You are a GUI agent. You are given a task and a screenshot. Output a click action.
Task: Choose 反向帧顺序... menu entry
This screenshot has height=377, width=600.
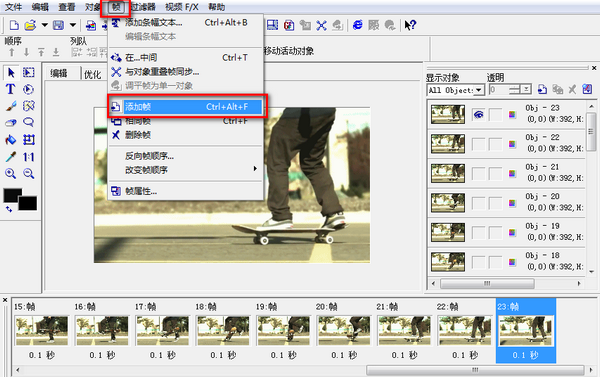pos(186,156)
